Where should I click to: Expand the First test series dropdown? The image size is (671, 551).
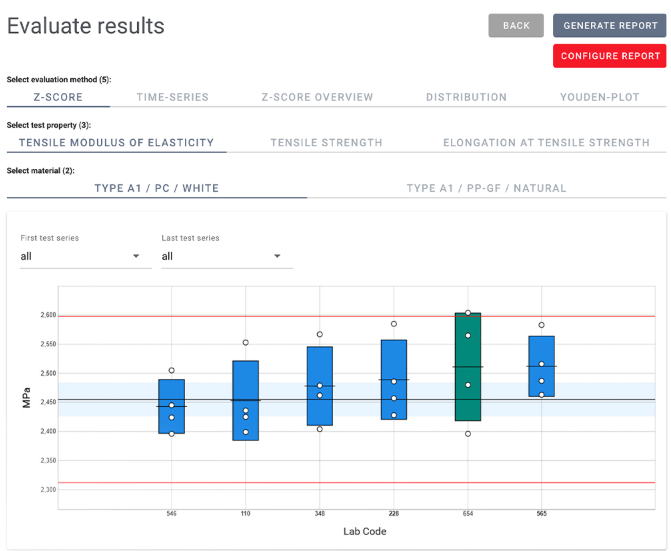pyautogui.click(x=80, y=257)
